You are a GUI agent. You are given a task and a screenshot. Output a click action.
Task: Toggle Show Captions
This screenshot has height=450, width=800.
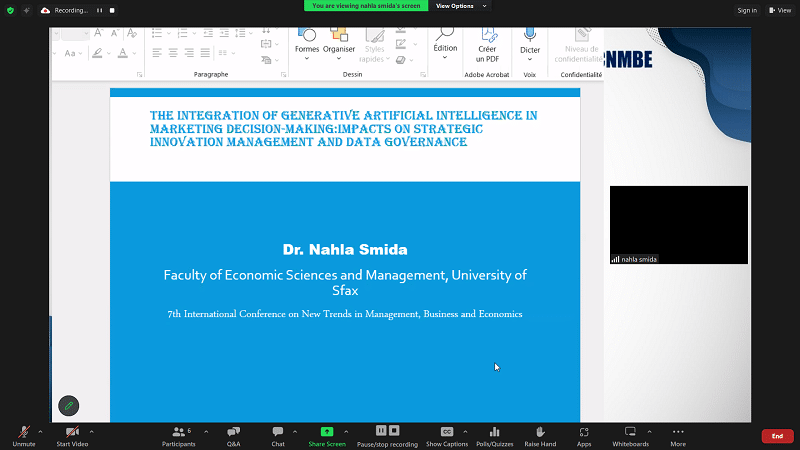point(447,432)
